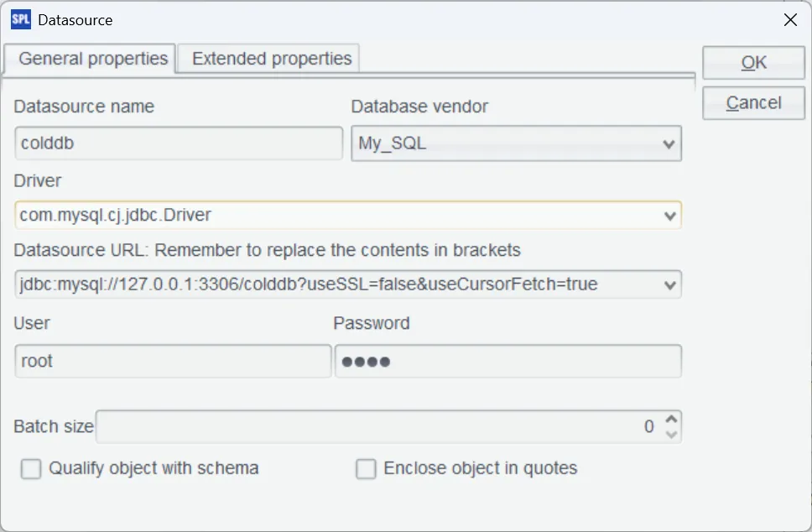Click the Cancel button
Image resolution: width=812 pixels, height=532 pixels.
click(x=753, y=103)
